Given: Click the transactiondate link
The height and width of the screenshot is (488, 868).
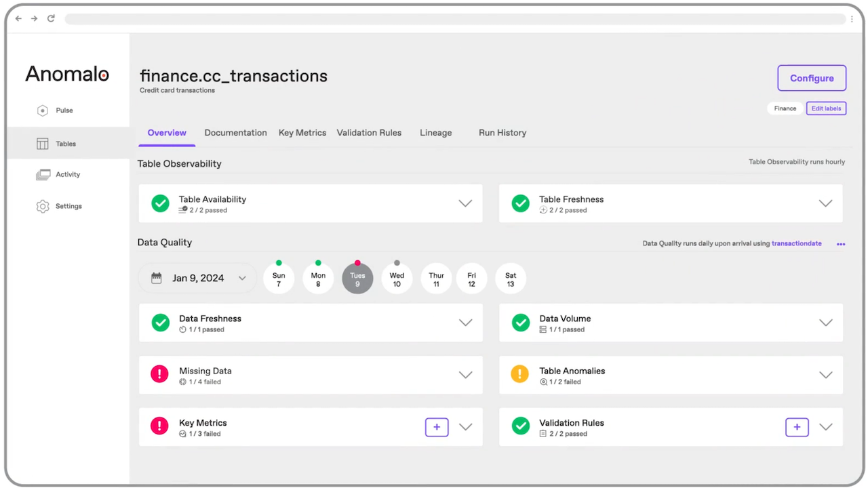Looking at the screenshot, I should pos(796,243).
